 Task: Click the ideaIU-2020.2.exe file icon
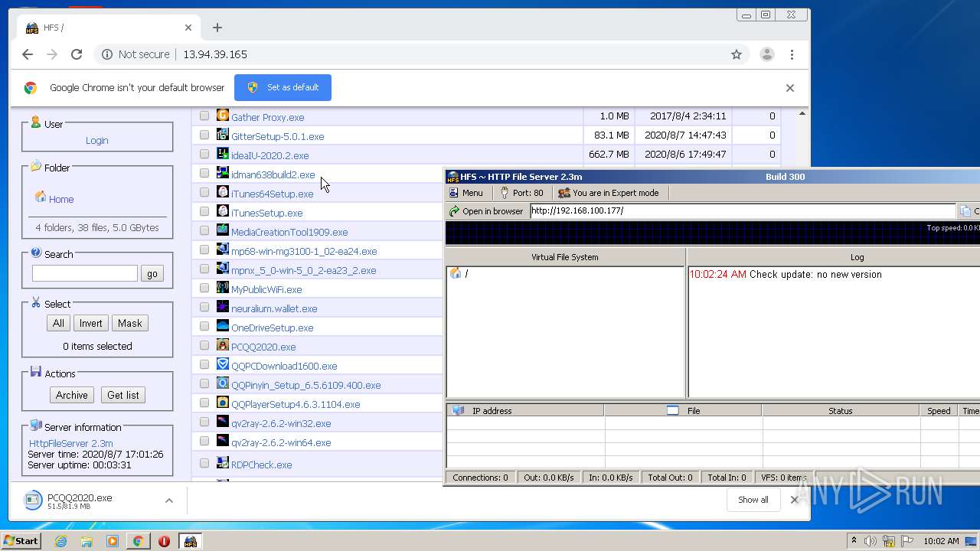click(223, 154)
